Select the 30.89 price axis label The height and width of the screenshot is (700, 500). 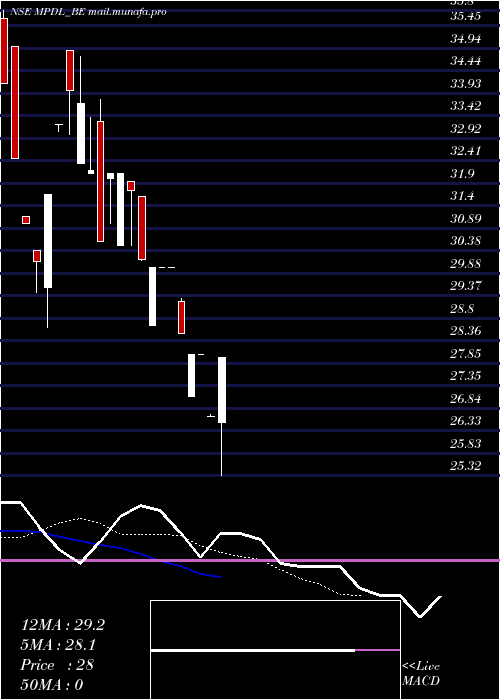point(466,219)
